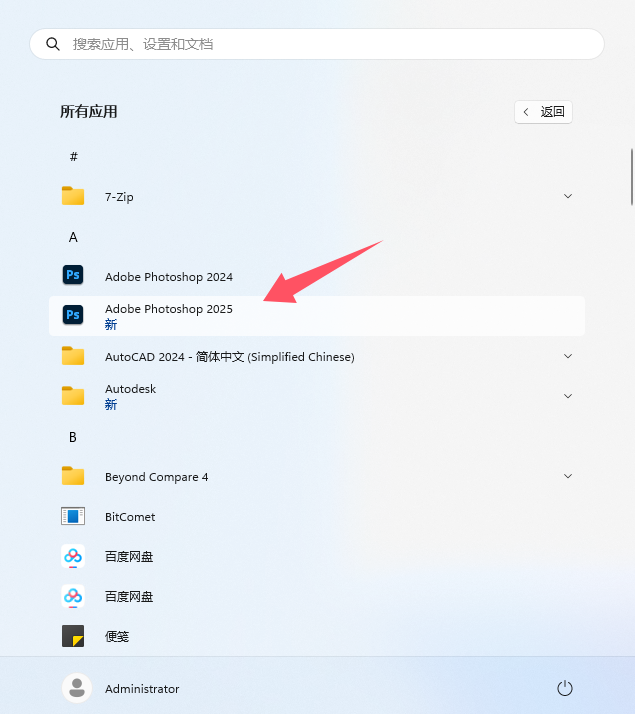635x714 pixels.
Task: Open the AutoCAD 2024 folder icon
Action: coord(73,356)
